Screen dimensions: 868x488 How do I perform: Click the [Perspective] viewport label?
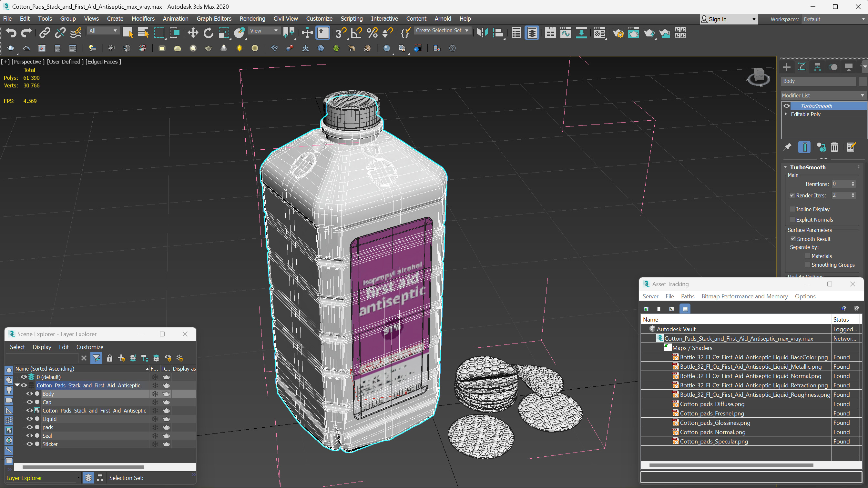(x=28, y=62)
